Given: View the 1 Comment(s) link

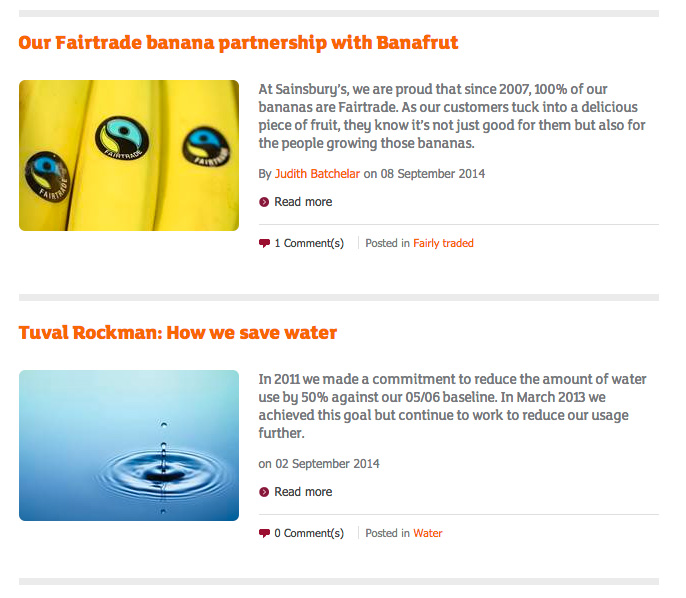Looking at the screenshot, I should coord(309,243).
